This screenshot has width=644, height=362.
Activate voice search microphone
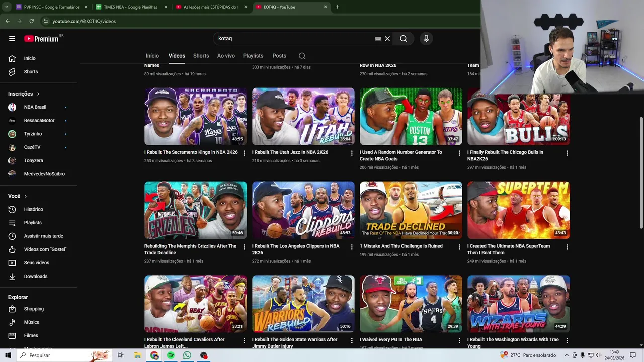click(426, 38)
